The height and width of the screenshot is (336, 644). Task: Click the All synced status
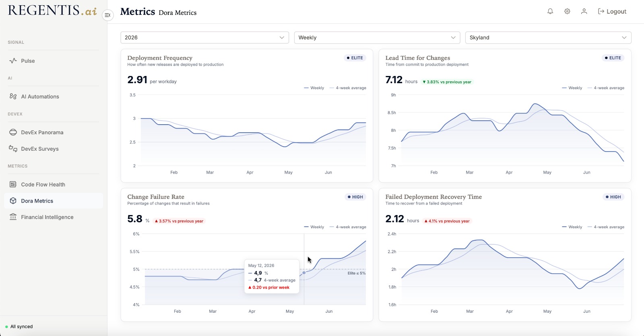pos(19,326)
